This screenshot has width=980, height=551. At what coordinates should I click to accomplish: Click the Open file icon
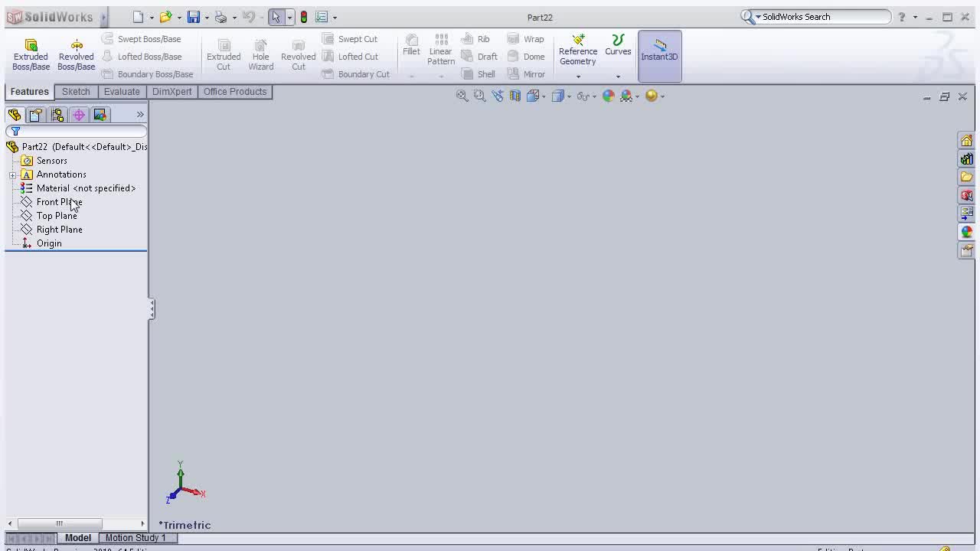coord(165,17)
